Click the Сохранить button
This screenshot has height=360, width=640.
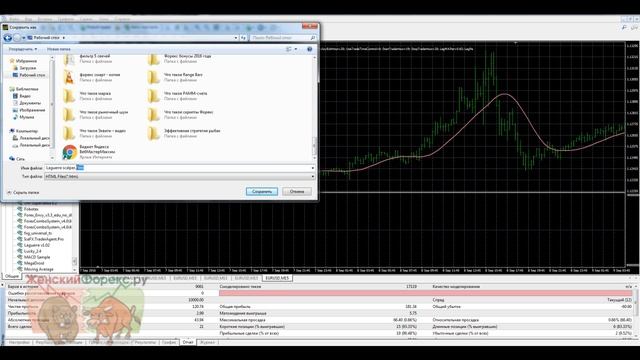pos(262,191)
